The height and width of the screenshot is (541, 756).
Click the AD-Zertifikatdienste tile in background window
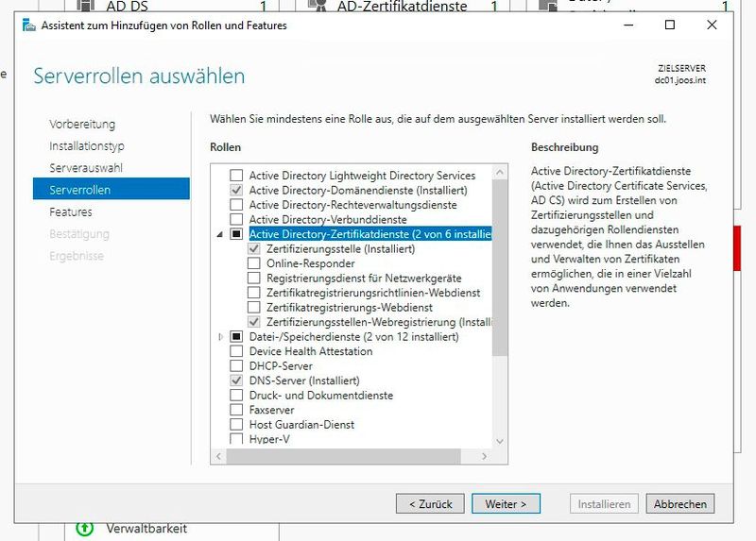(402, 7)
